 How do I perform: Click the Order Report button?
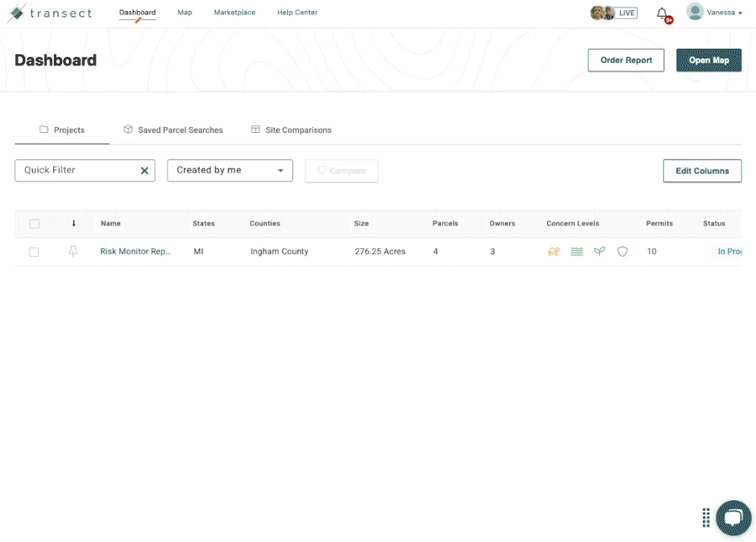pos(626,61)
